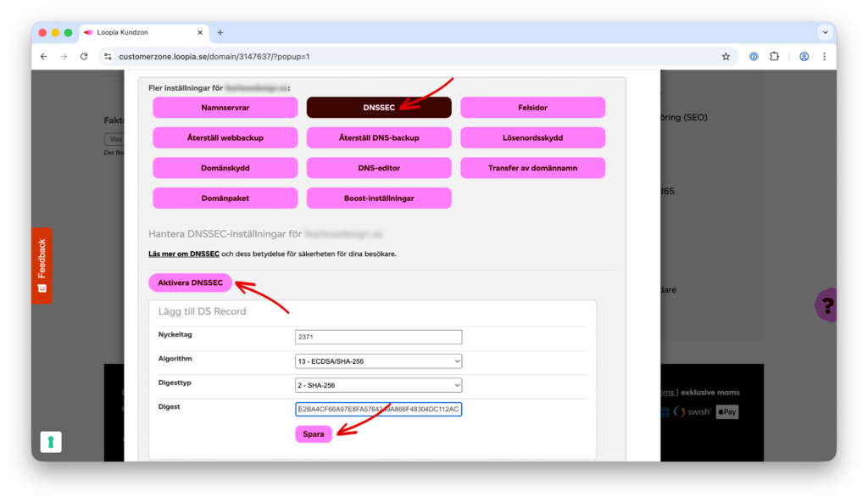The height and width of the screenshot is (503, 868).
Task: Open the DNSSEC settings section
Action: click(379, 108)
